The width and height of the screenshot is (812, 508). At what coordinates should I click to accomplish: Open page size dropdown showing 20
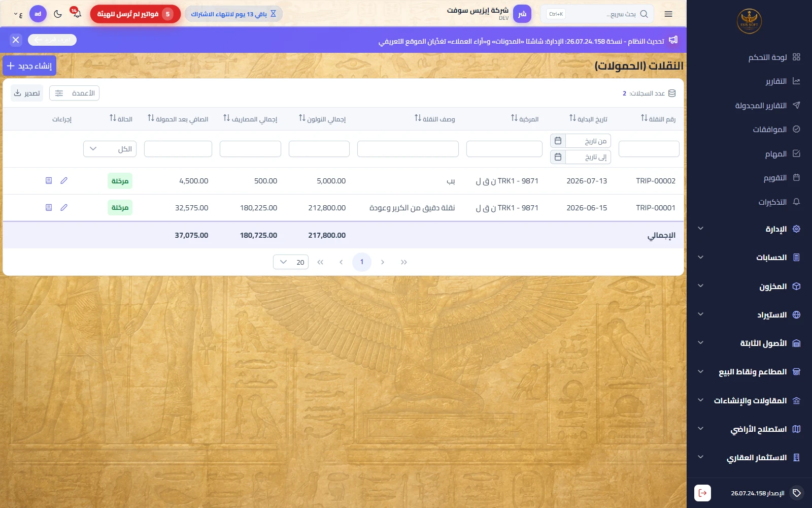[x=291, y=262]
